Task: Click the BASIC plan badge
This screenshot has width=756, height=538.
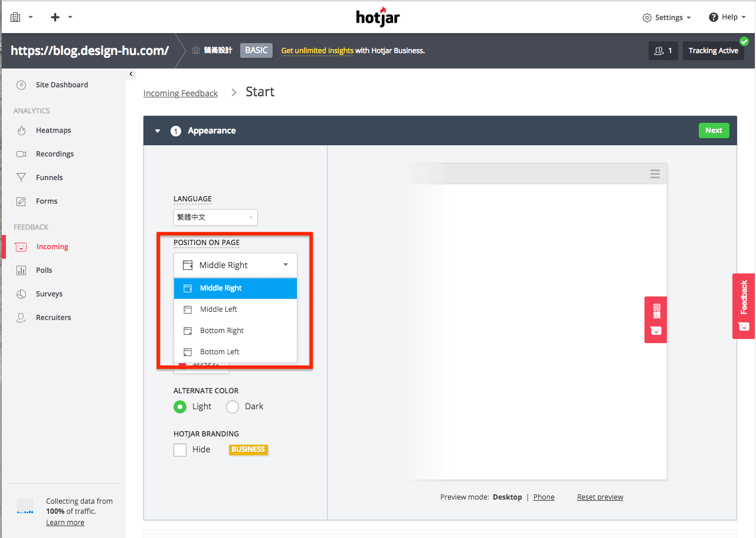Action: pyautogui.click(x=256, y=51)
